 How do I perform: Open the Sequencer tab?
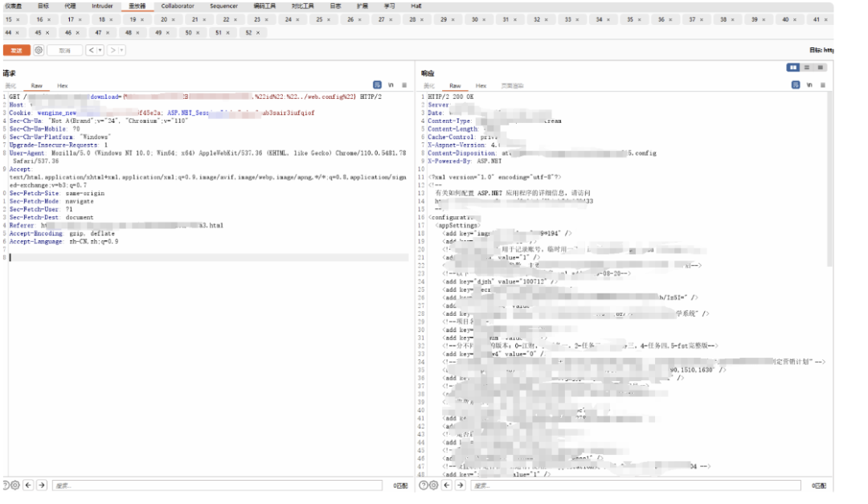click(223, 6)
